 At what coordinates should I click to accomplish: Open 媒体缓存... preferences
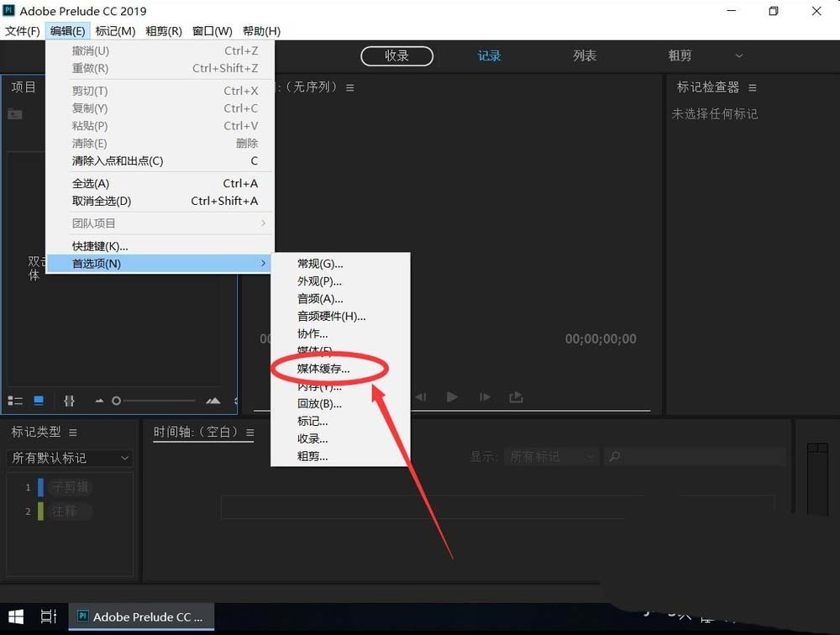click(341, 369)
